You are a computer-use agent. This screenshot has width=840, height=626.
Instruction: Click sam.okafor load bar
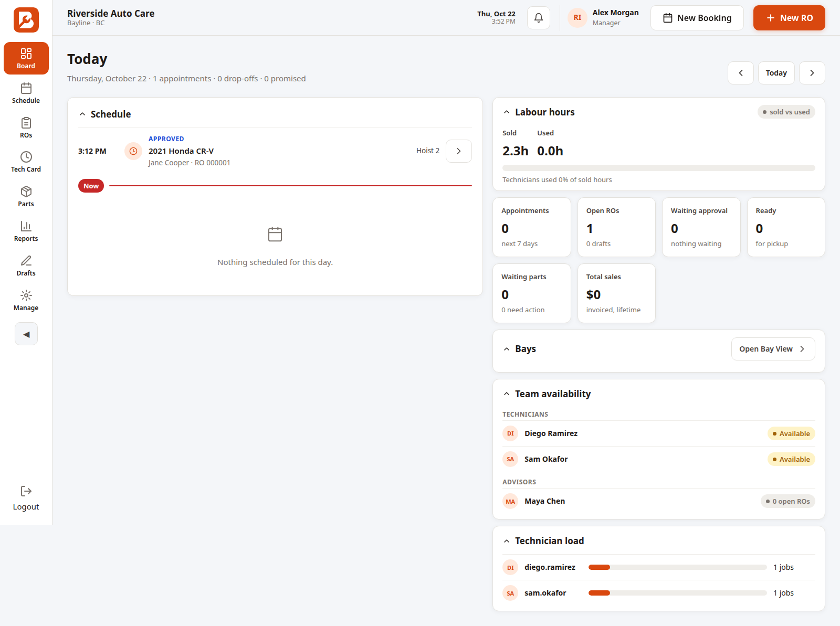tap(678, 593)
